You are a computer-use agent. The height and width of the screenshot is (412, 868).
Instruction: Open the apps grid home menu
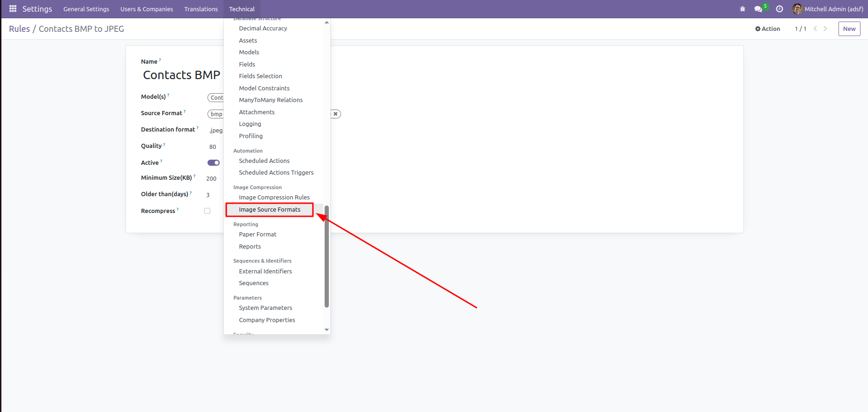(13, 9)
